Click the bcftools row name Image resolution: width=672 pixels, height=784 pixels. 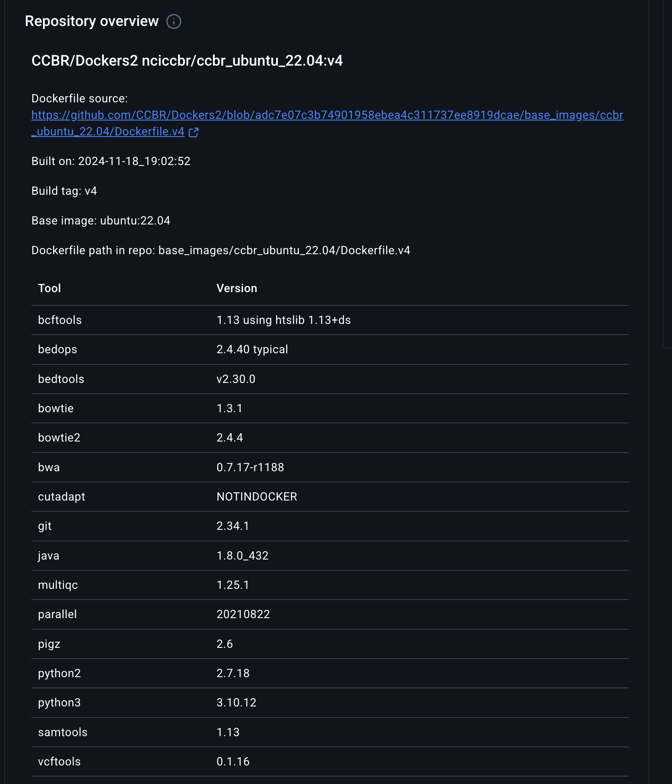click(60, 320)
